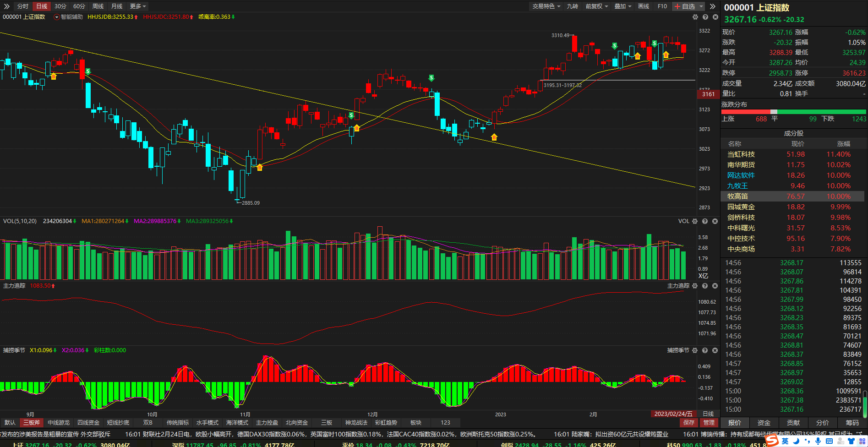Viewport: 868px width, 447px height.
Task: Open 叠加 overlay dropdown
Action: [622, 6]
